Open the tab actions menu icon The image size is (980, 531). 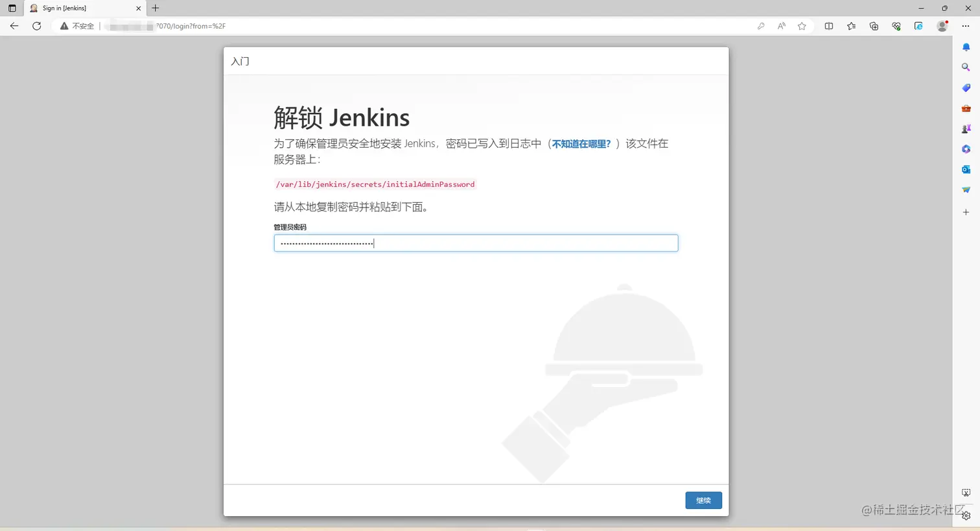(x=12, y=8)
